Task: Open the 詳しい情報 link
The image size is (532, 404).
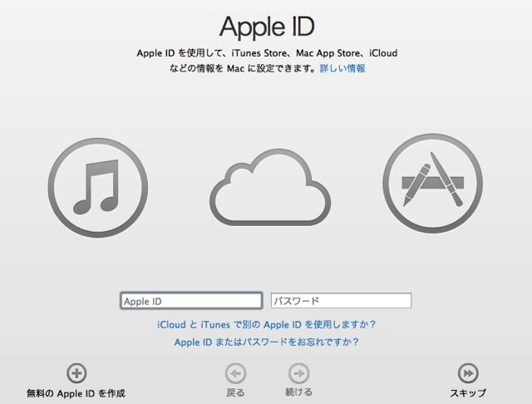Action: (342, 68)
